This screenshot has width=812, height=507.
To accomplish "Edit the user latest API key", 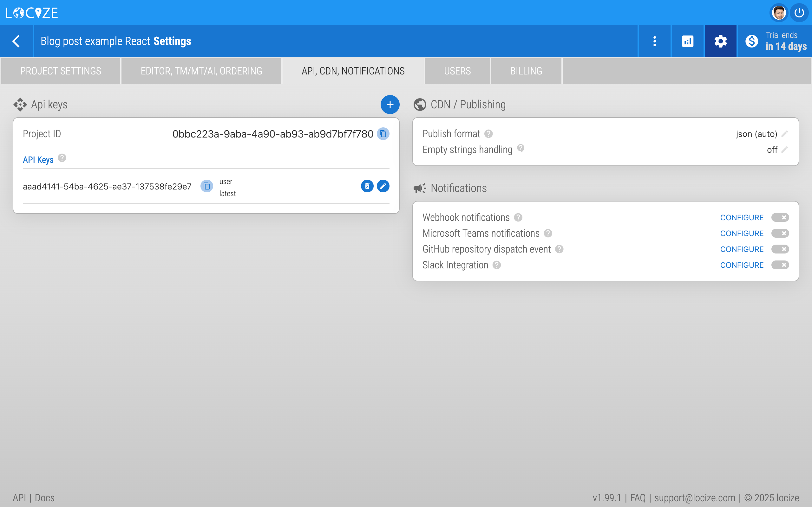I will [383, 186].
